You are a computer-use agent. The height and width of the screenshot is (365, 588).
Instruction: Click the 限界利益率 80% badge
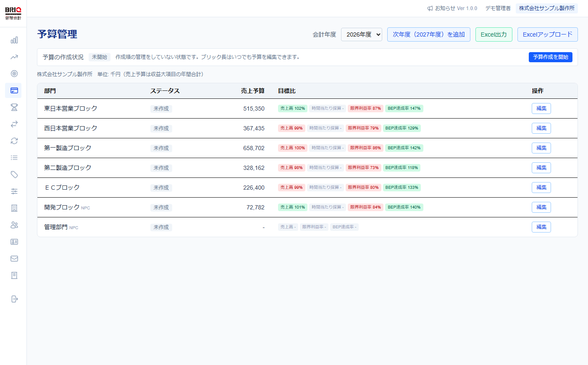point(363,188)
